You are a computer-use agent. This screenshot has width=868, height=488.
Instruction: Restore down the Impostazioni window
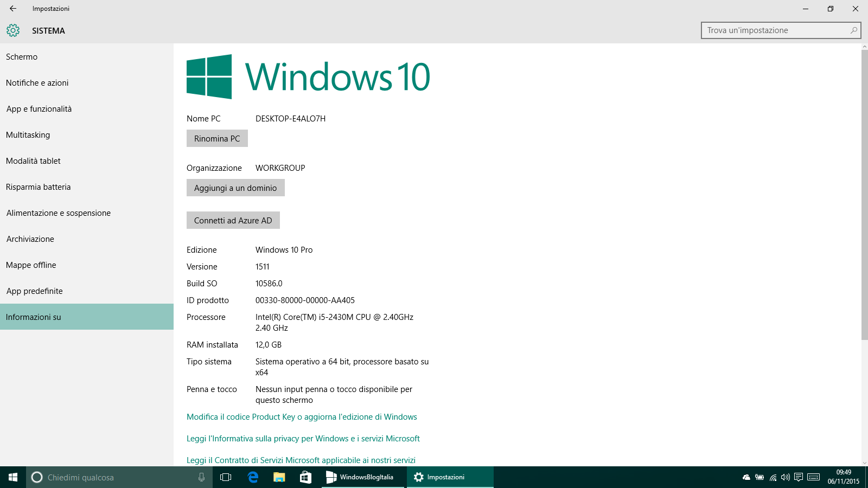click(831, 9)
